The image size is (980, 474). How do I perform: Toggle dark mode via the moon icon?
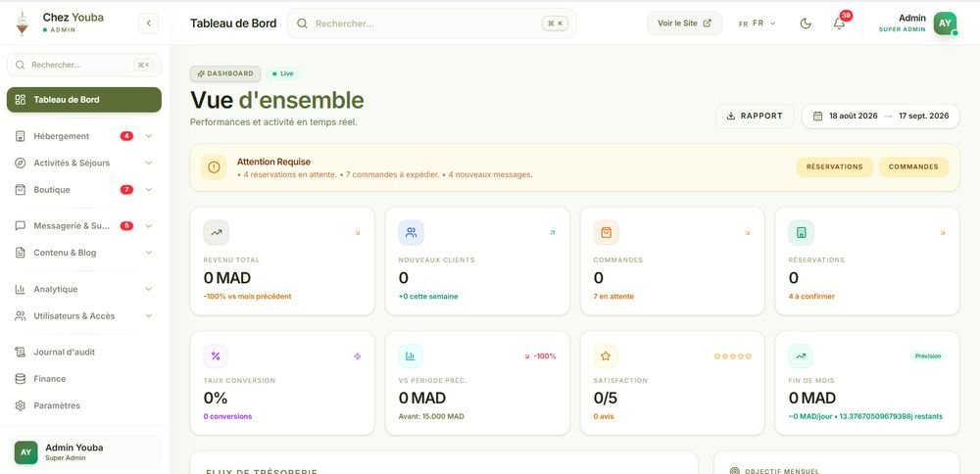tap(806, 24)
